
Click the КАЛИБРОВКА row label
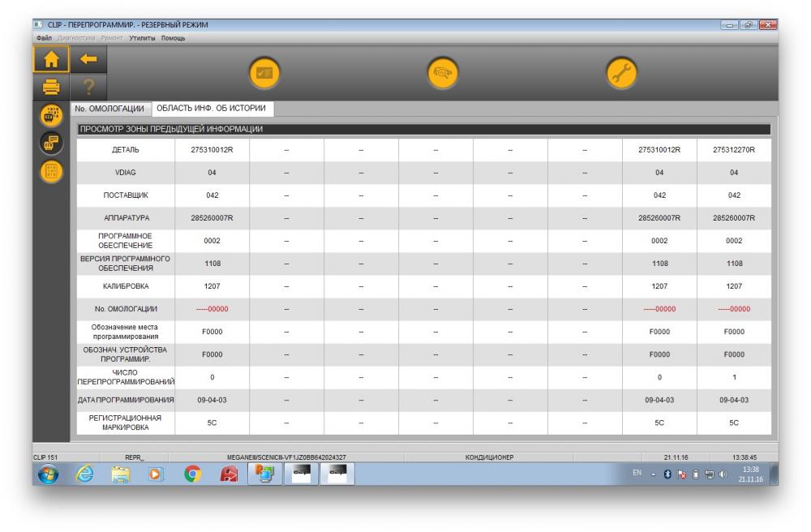tap(126, 286)
